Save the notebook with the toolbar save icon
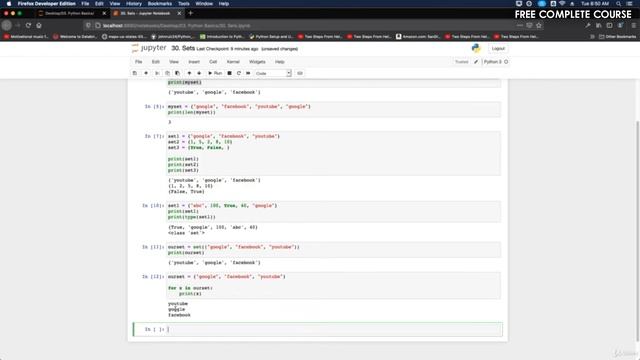This screenshot has height=360, width=640. click(x=135, y=73)
